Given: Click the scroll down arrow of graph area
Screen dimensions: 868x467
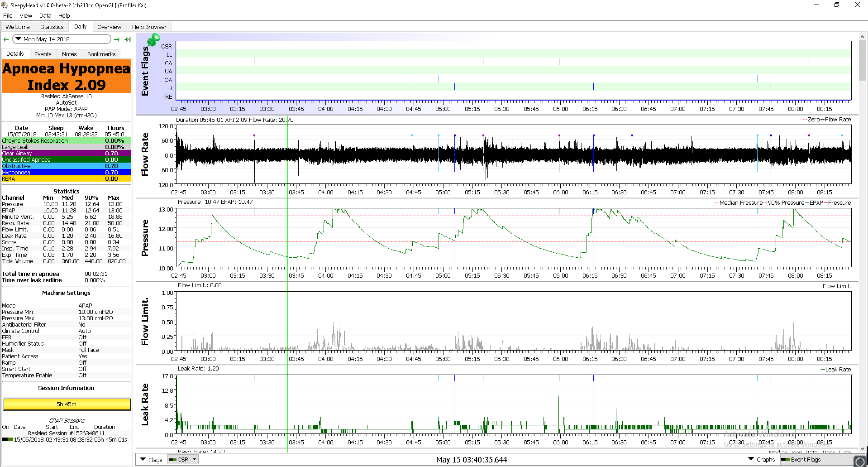Looking at the screenshot, I should 862,449.
